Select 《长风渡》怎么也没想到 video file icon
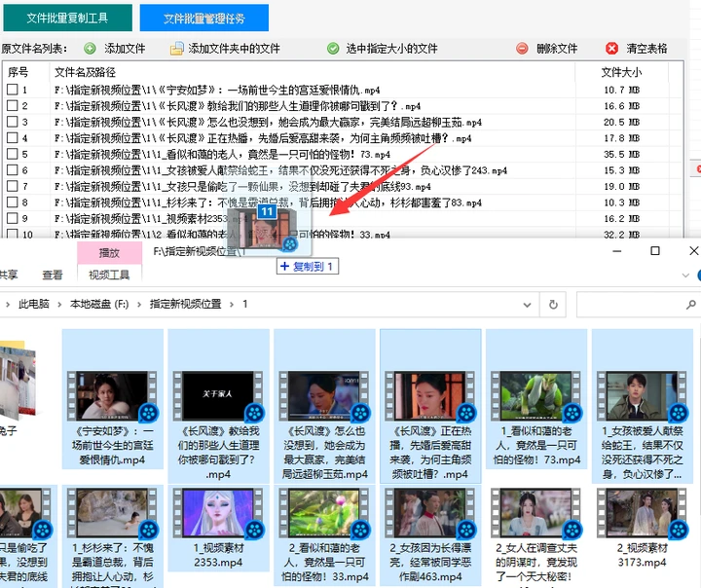Image resolution: width=701 pixels, height=588 pixels. click(x=324, y=396)
